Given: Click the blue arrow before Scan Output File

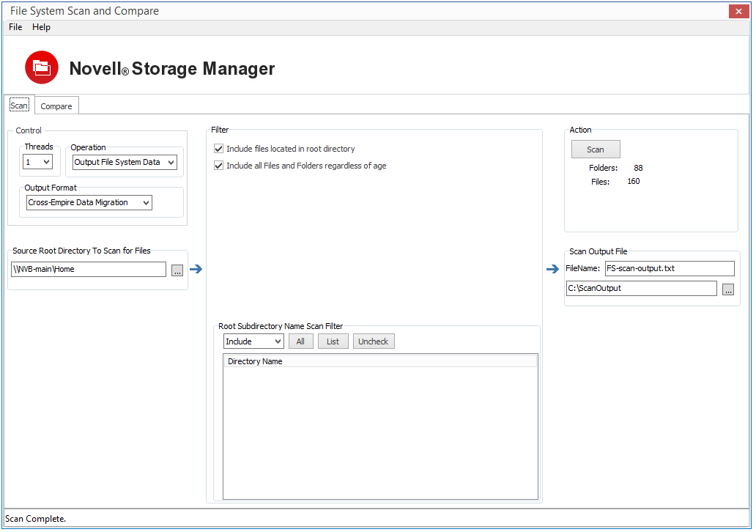Looking at the screenshot, I should 552,270.
